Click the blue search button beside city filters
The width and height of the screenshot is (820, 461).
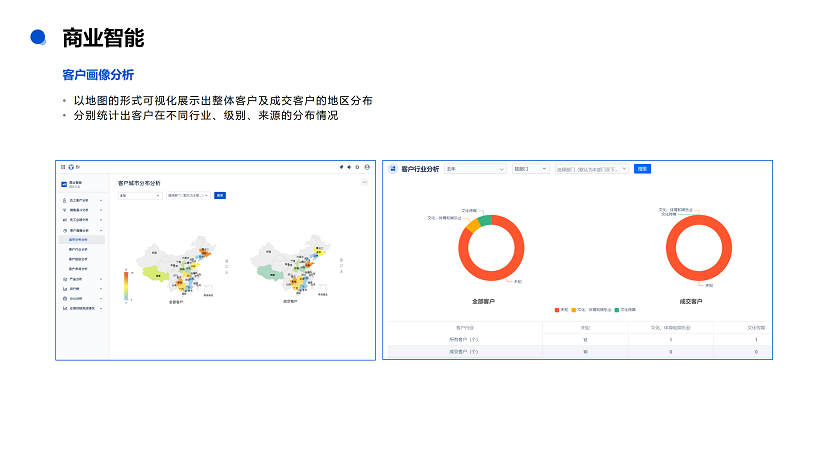tap(220, 195)
